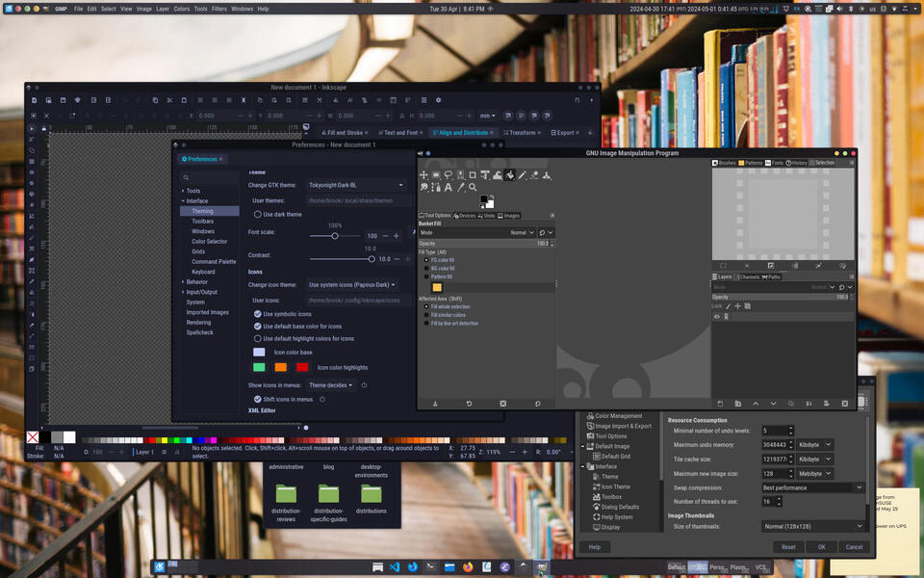Open the Maximum new image size unit dropdown

(x=815, y=474)
